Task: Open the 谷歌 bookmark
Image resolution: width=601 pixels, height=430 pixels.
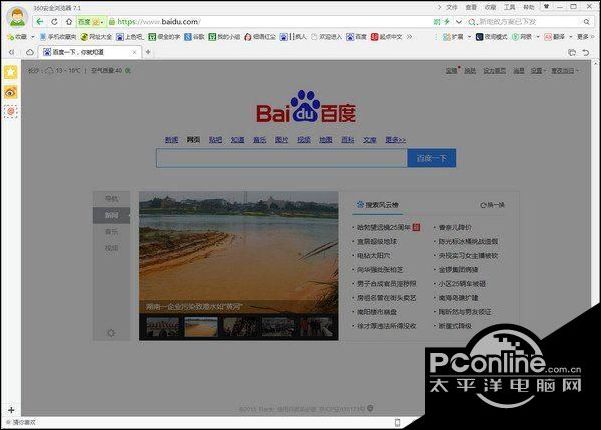Action: (x=194, y=37)
